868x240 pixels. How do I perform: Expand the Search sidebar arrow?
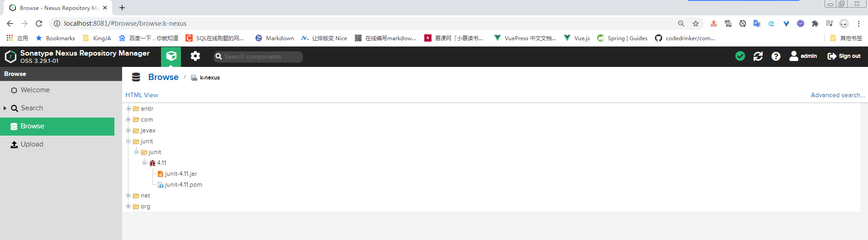5,108
